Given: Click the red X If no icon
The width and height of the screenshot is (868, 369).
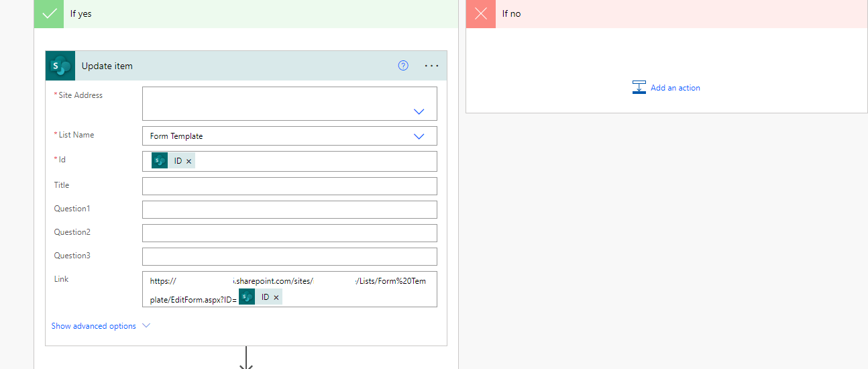Looking at the screenshot, I should pos(481,13).
